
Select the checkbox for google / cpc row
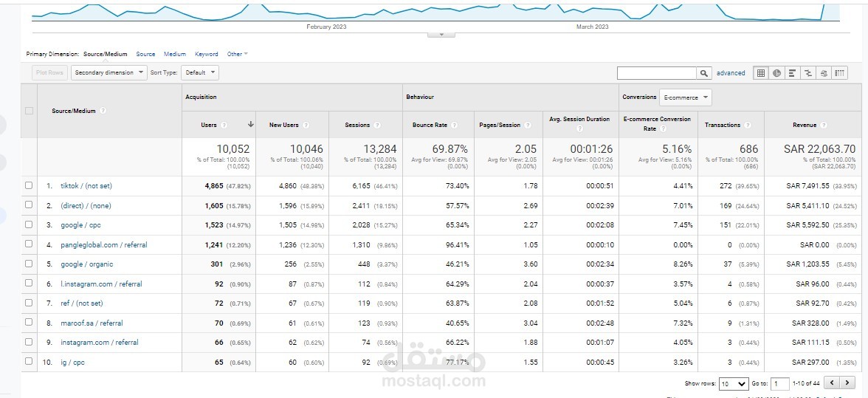(x=29, y=224)
